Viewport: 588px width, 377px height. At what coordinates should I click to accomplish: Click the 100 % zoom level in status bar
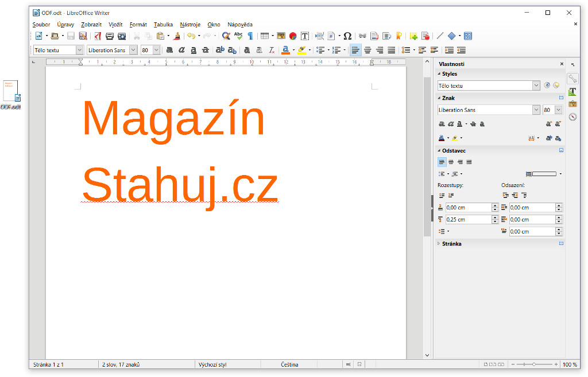tap(570, 364)
